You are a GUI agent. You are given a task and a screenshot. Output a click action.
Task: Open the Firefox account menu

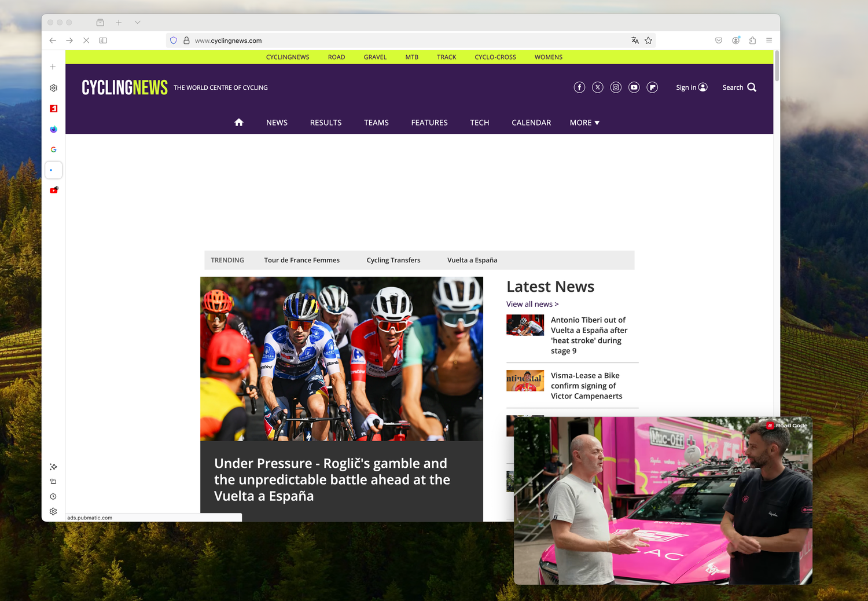[x=735, y=41]
